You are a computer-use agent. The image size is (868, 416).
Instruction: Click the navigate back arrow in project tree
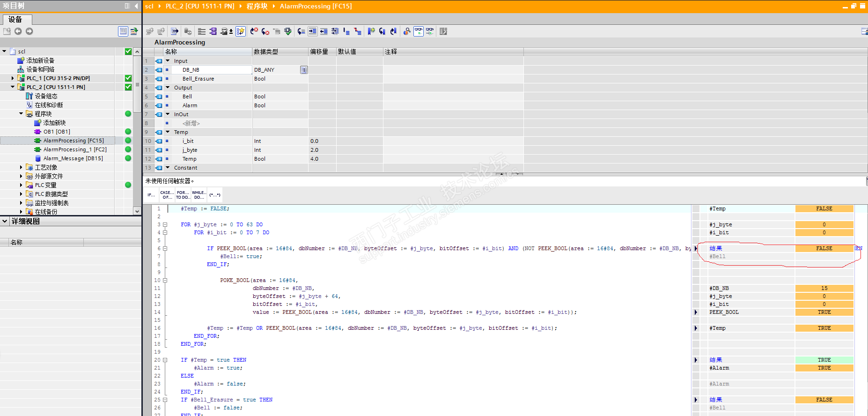(18, 31)
